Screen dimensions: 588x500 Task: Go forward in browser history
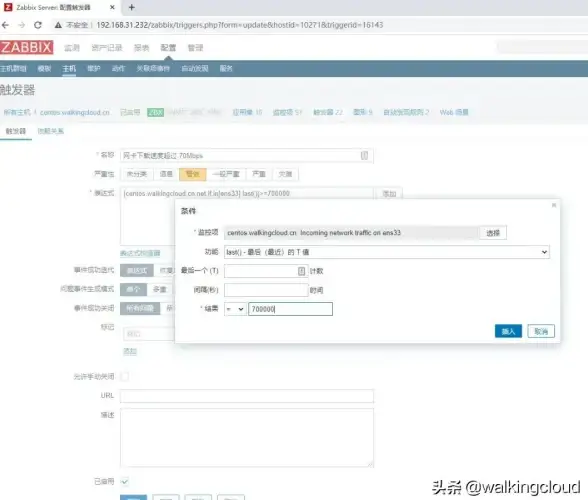coord(22,25)
